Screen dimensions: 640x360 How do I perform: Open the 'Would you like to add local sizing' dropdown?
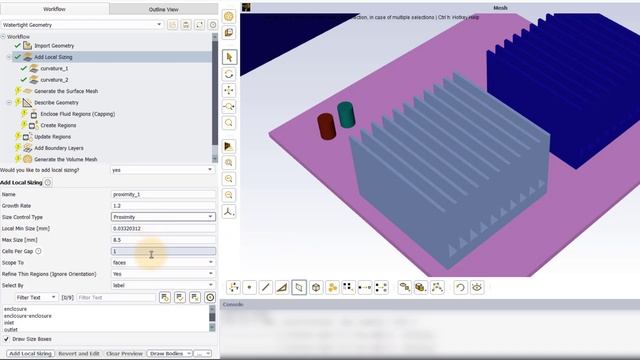[162, 170]
